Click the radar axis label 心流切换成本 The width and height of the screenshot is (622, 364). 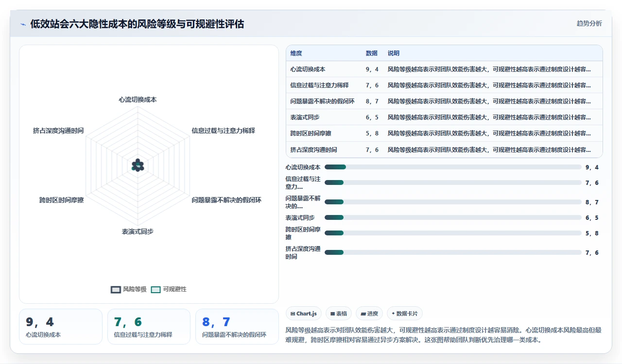pyautogui.click(x=138, y=99)
